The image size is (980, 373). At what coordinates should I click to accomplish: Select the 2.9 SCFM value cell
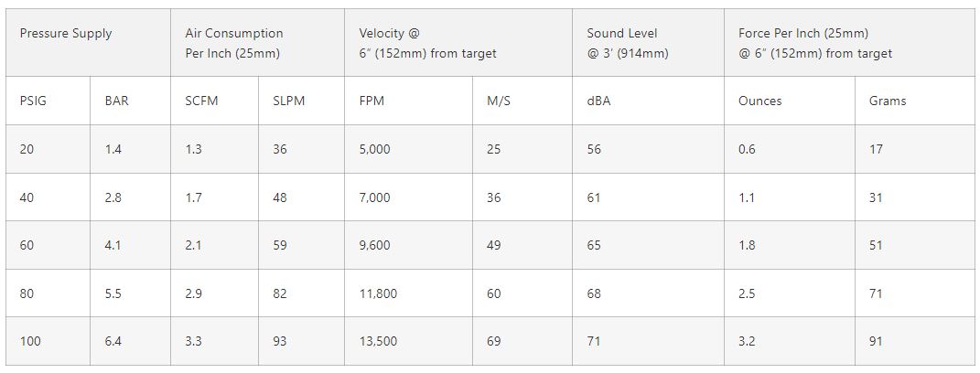pos(194,293)
